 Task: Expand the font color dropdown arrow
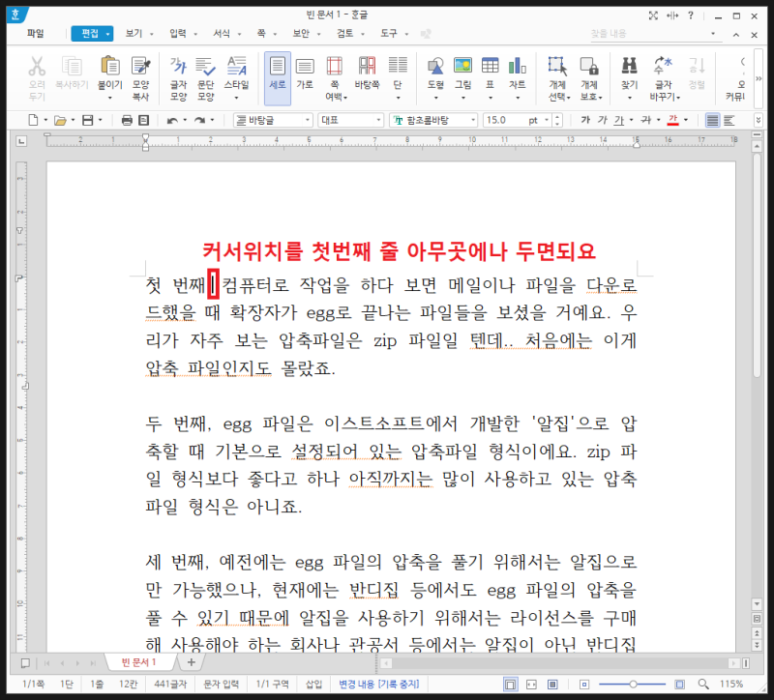[x=686, y=120]
